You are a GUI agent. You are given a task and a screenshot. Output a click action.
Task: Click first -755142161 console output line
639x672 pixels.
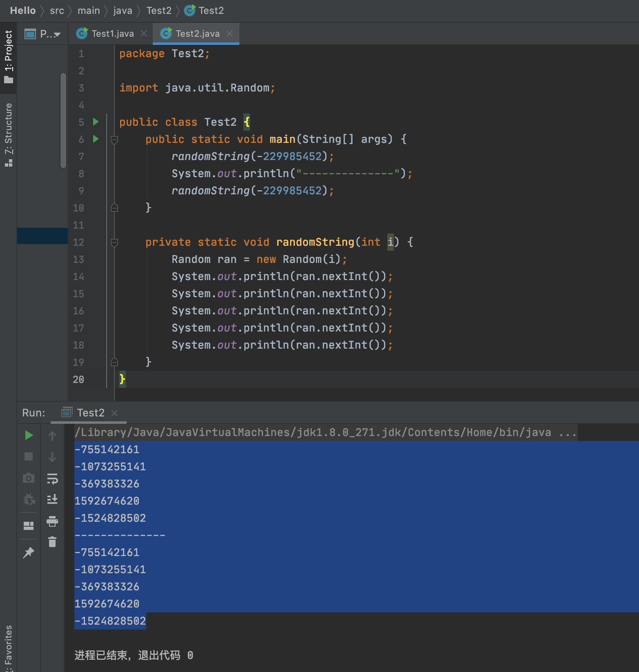click(107, 449)
